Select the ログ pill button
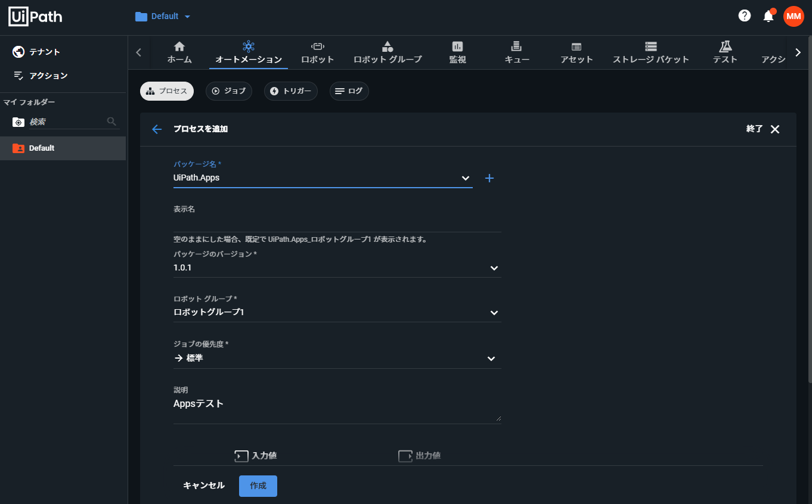 tap(349, 91)
